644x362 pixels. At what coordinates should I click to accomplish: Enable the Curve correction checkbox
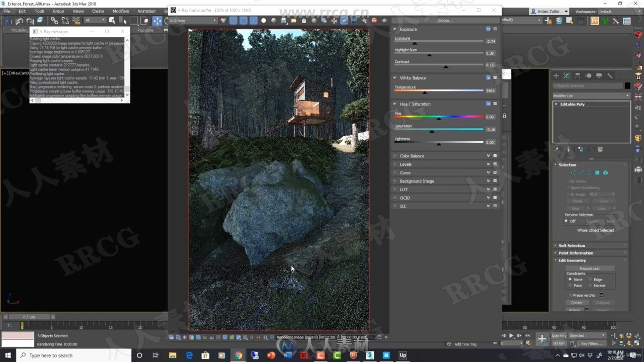[x=395, y=173]
